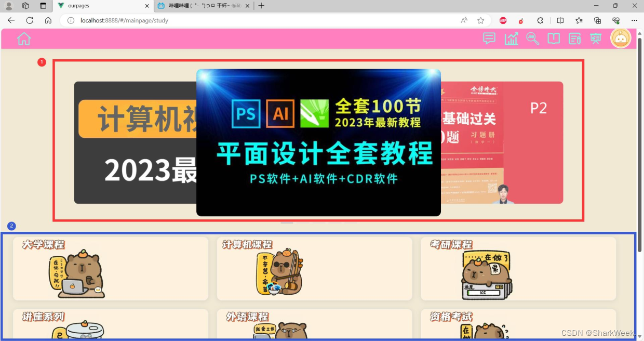The image size is (644, 341).
Task: Open the browser profile icon
Action: tap(9, 6)
